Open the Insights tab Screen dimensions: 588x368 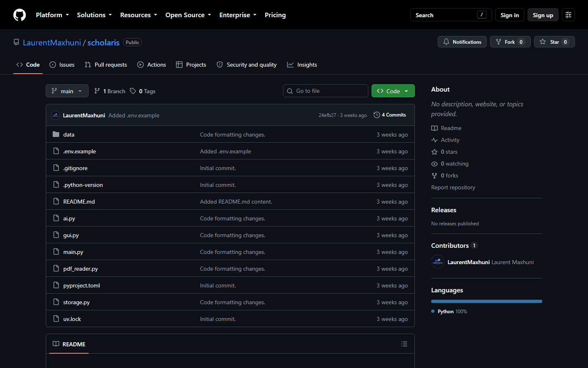pos(302,65)
